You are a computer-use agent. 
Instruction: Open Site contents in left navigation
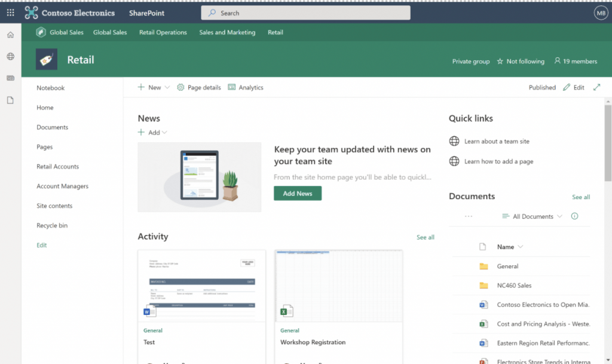click(54, 206)
